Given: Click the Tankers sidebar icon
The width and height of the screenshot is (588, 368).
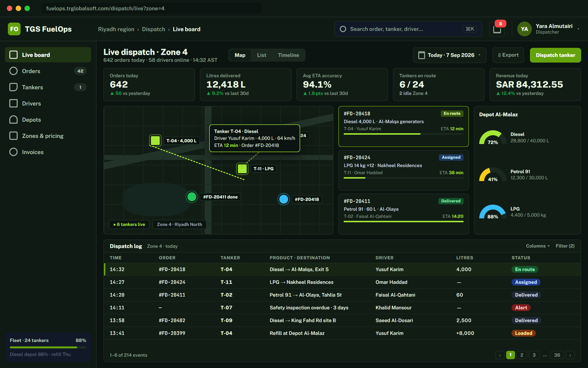Looking at the screenshot, I should [13, 87].
